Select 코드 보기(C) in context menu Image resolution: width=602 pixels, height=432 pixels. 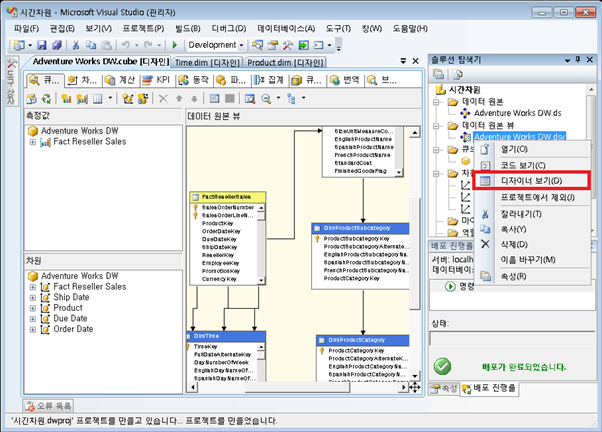(x=532, y=166)
